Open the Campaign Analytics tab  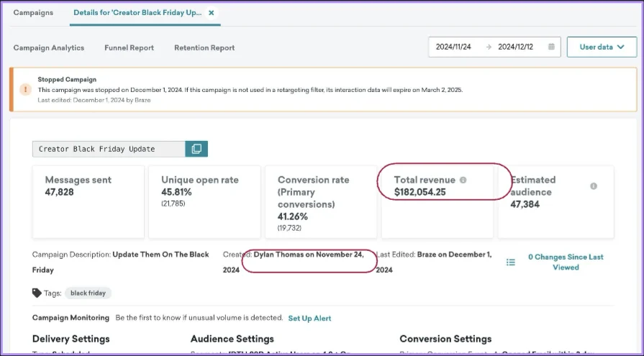click(49, 47)
